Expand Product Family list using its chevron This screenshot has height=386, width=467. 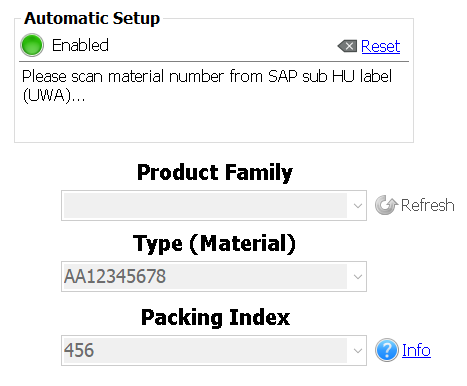tap(358, 206)
